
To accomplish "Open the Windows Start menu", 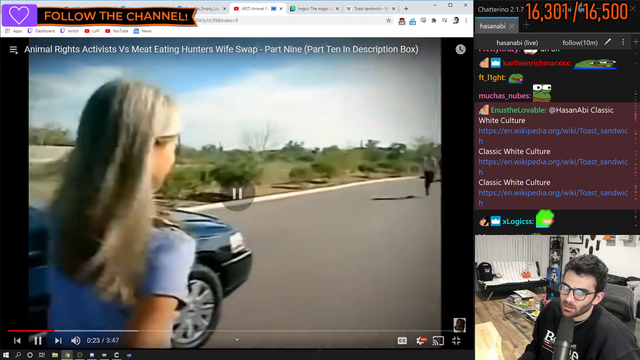I will point(6,355).
